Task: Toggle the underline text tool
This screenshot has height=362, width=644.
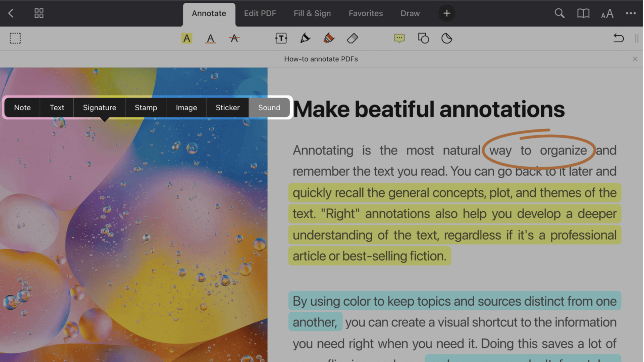Action: [210, 38]
